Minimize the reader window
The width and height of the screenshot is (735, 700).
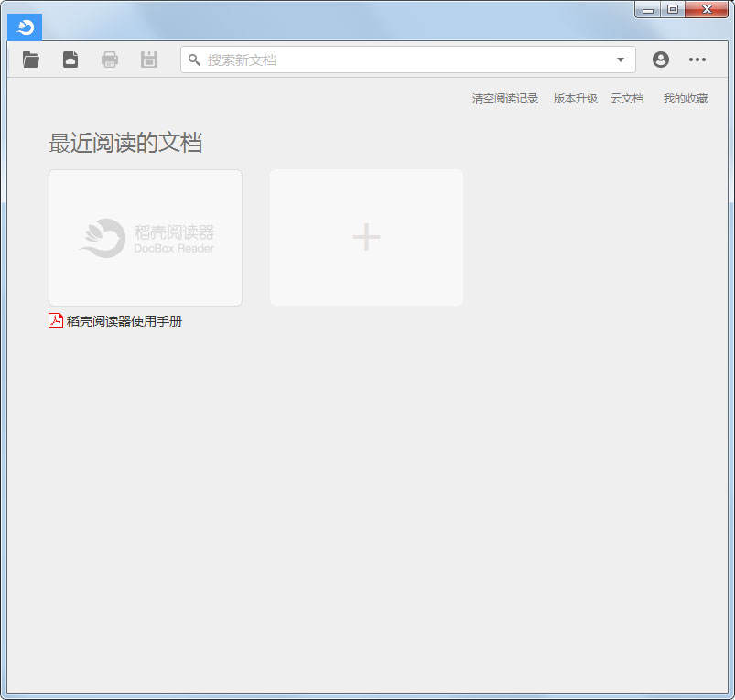(648, 9)
